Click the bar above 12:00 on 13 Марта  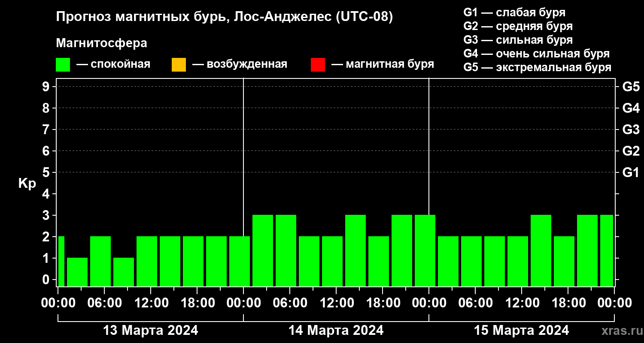(147, 261)
